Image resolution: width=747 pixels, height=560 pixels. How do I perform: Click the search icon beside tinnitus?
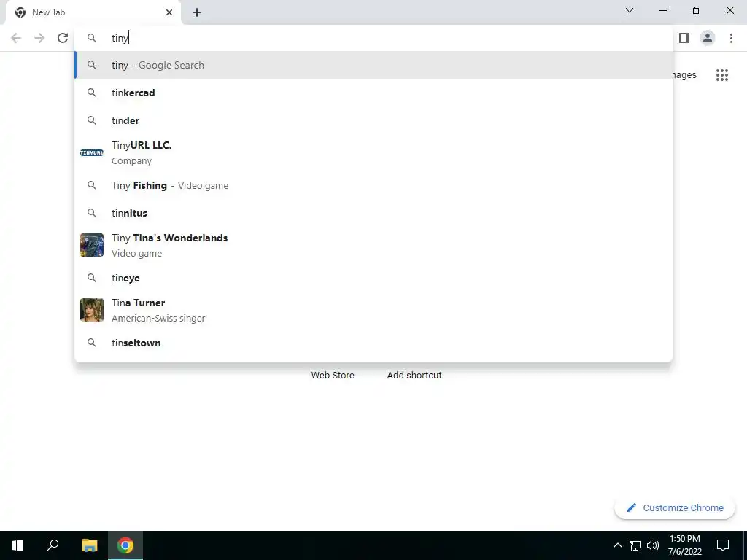[92, 213]
